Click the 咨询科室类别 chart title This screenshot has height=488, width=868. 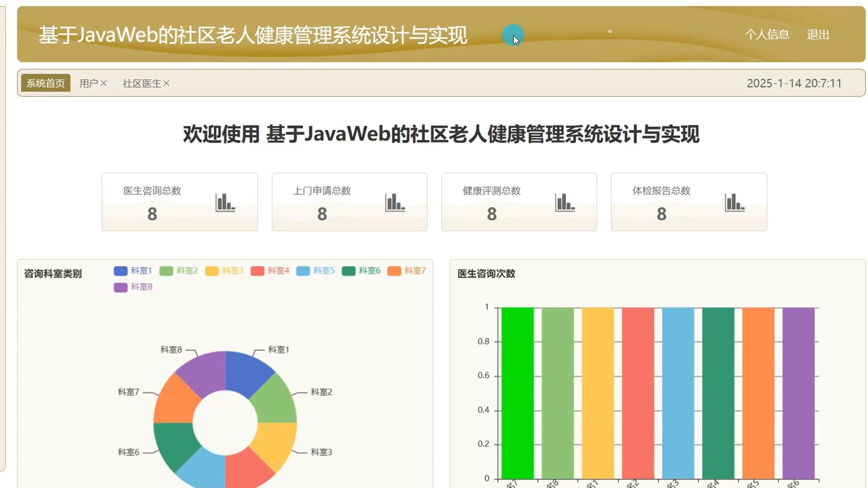(x=53, y=273)
